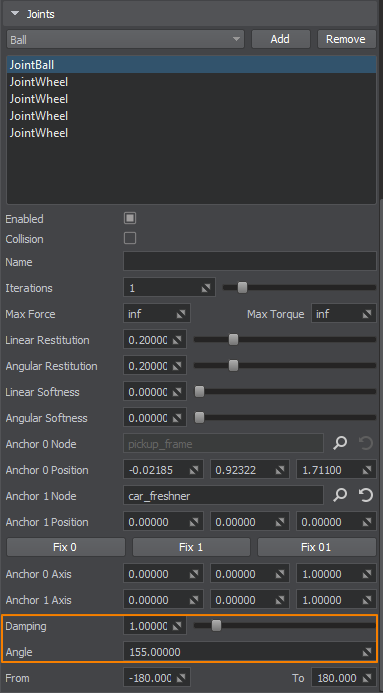The width and height of the screenshot is (383, 693).
Task: Click the arrow icon in the Max Force field
Action: coord(181,314)
